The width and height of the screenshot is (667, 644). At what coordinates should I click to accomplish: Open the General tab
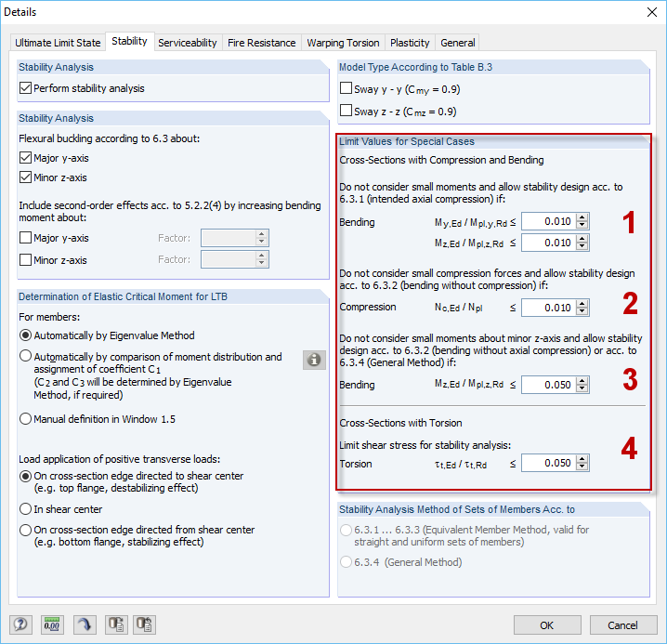tap(458, 43)
